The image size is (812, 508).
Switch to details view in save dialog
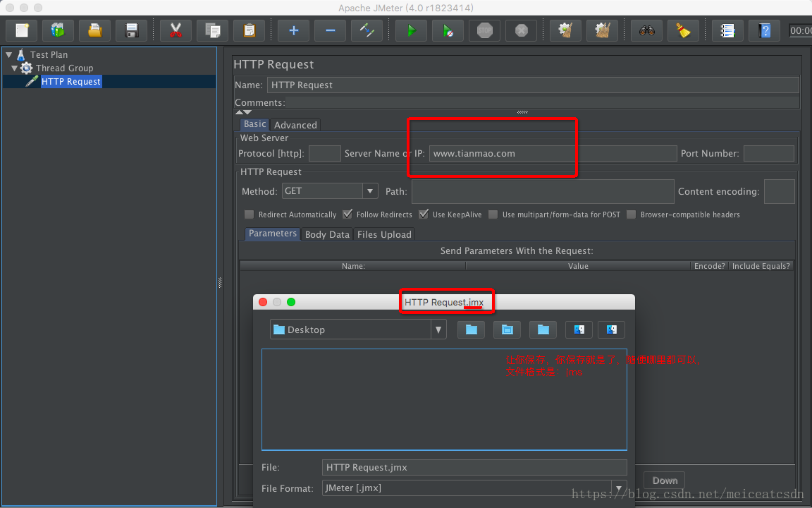coord(612,329)
